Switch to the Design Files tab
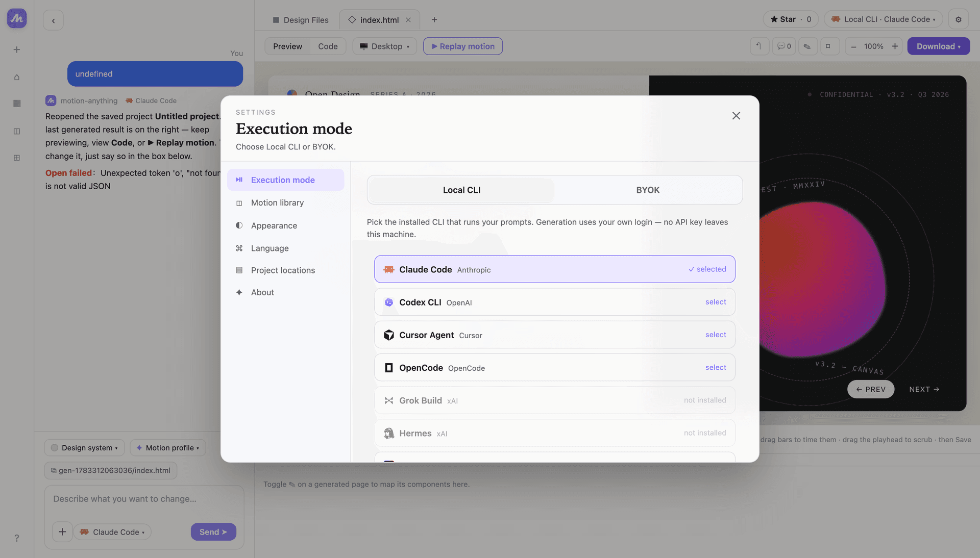The height and width of the screenshot is (558, 980). coord(301,20)
